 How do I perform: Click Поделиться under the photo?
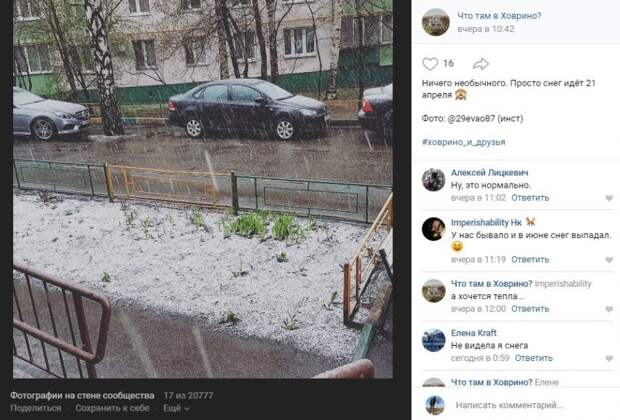tap(36, 408)
